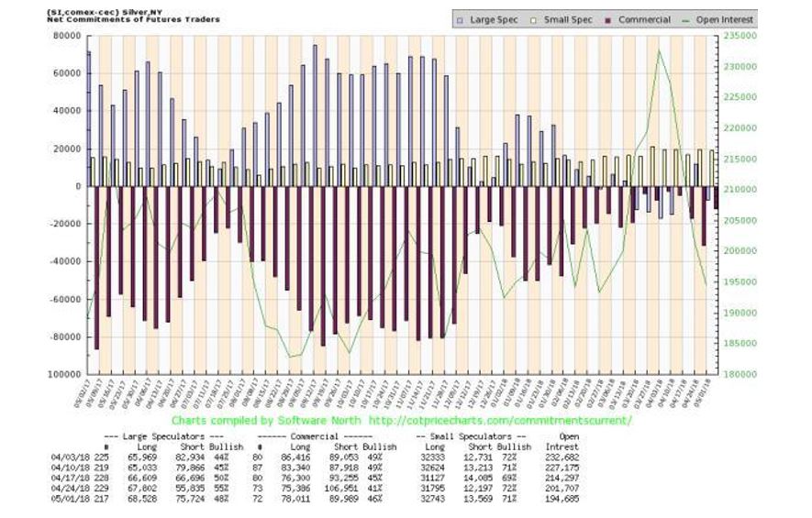Click the Commercial legend color box
This screenshot has height=518, width=812.
click(609, 19)
